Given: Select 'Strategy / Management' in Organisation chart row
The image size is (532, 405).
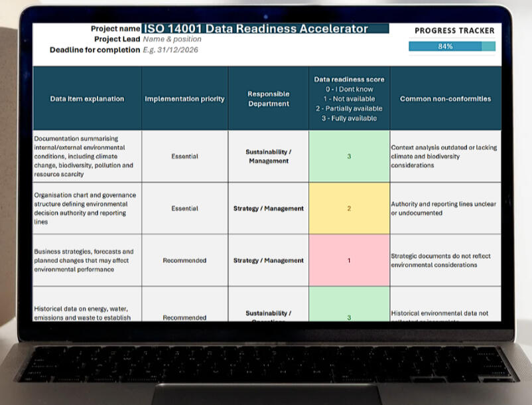Looking at the screenshot, I should [269, 208].
